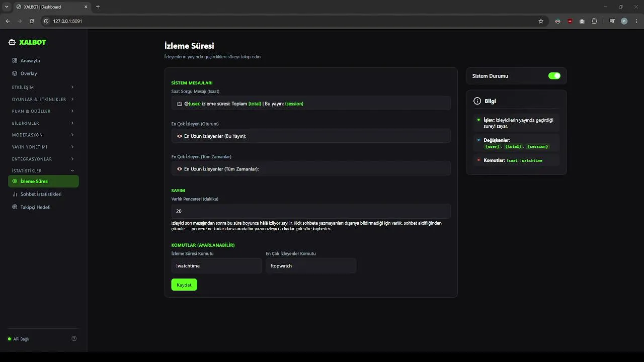The height and width of the screenshot is (362, 644).
Task: Expand the MODERASYON section
Action: pyautogui.click(x=44, y=135)
